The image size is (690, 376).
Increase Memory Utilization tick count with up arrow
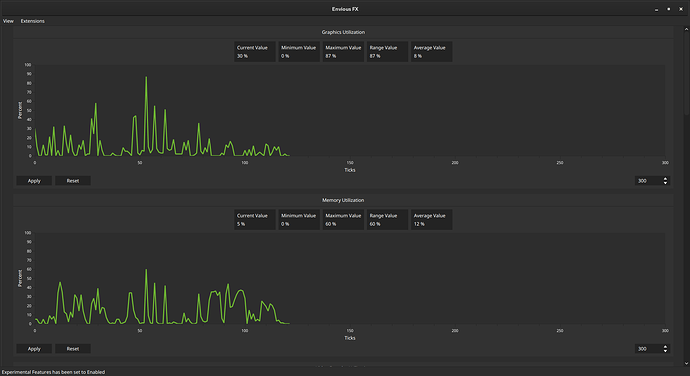pos(665,347)
